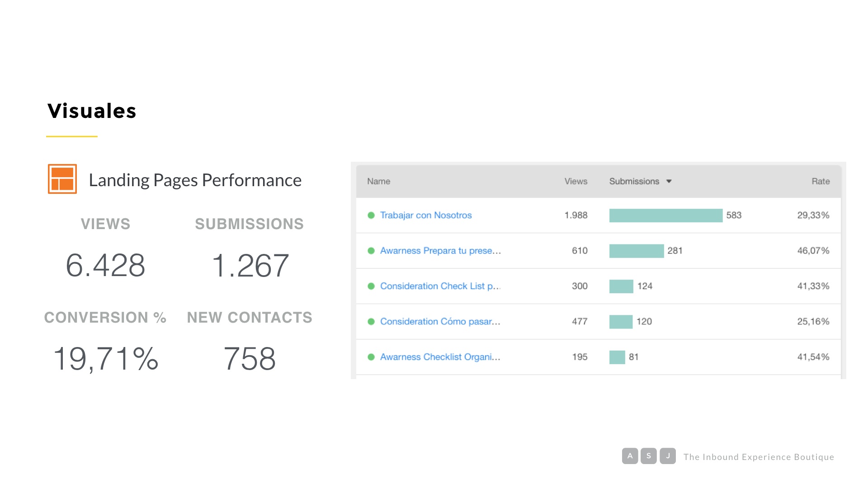868x488 pixels.
Task: Open the Awarness Prepara tu prese... link
Action: (440, 250)
